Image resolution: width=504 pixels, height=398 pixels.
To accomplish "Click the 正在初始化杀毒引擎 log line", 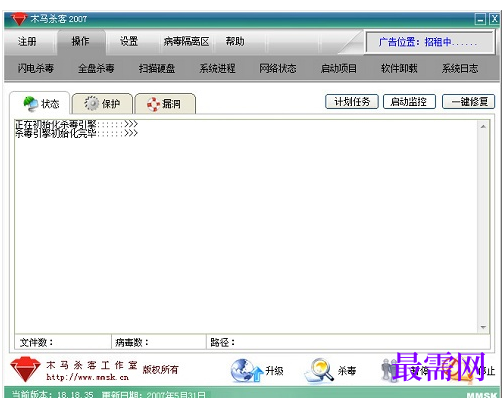I will [x=76, y=124].
